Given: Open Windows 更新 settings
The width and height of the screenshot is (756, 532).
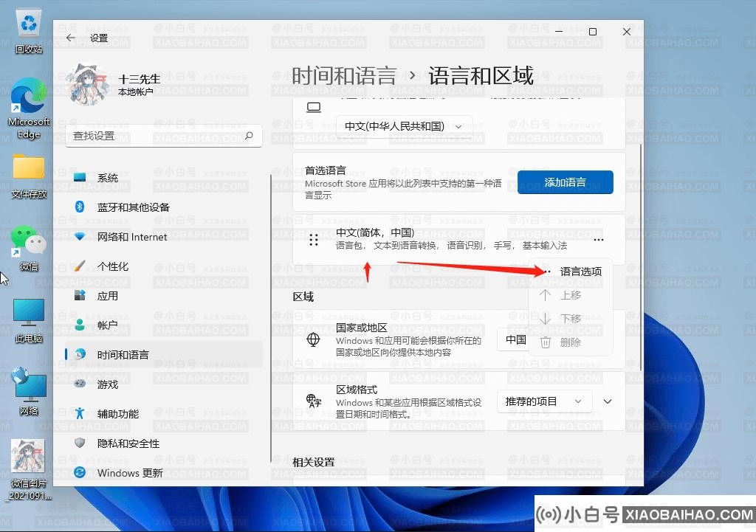Looking at the screenshot, I should 164,473.
